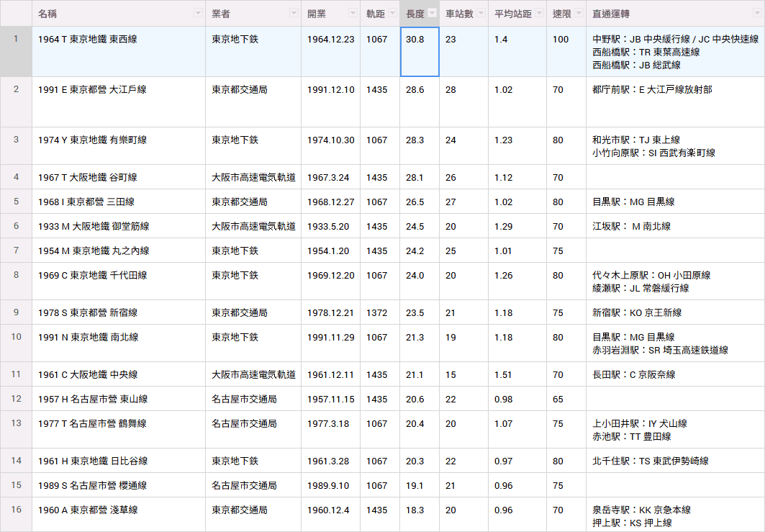Screen dimensions: 765x532
Task: Select average spacing cell 1.51
Action: tap(517, 374)
